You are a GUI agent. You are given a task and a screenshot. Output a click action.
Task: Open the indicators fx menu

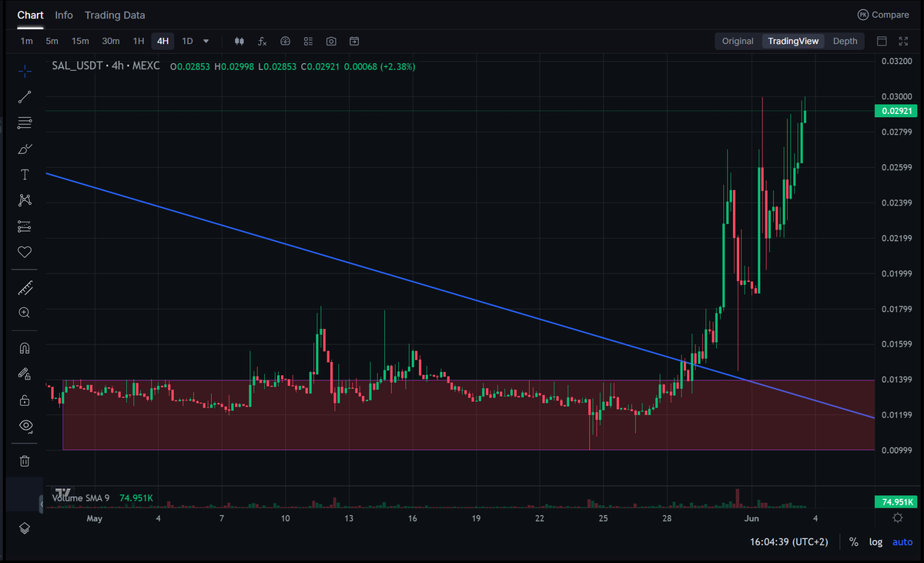tap(262, 41)
